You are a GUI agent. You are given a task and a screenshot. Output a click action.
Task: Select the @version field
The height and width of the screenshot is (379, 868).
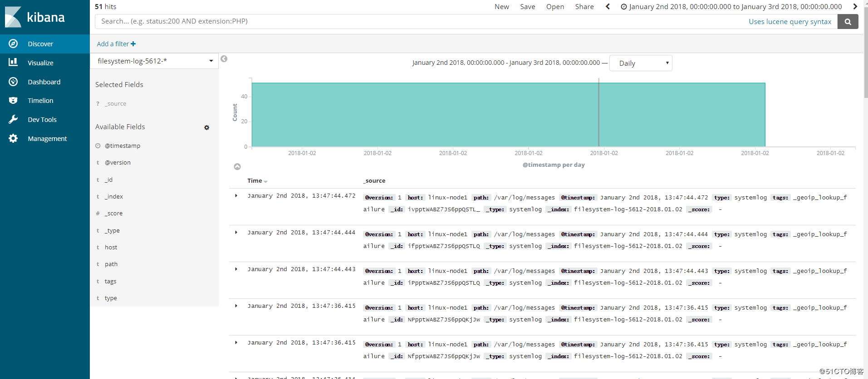(x=118, y=162)
